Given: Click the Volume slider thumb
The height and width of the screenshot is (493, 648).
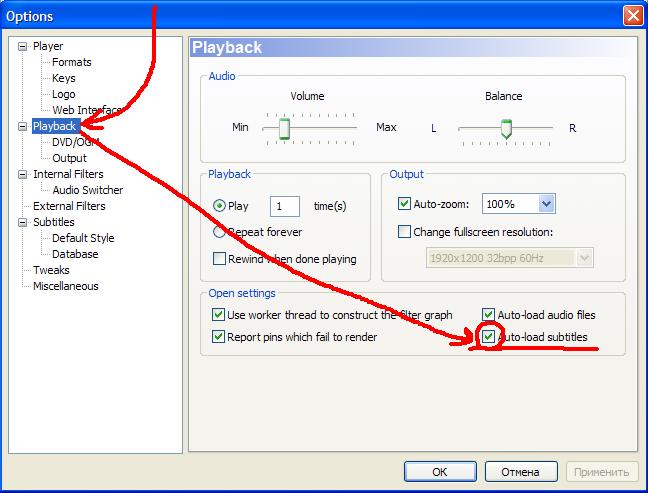Looking at the screenshot, I should 284,129.
